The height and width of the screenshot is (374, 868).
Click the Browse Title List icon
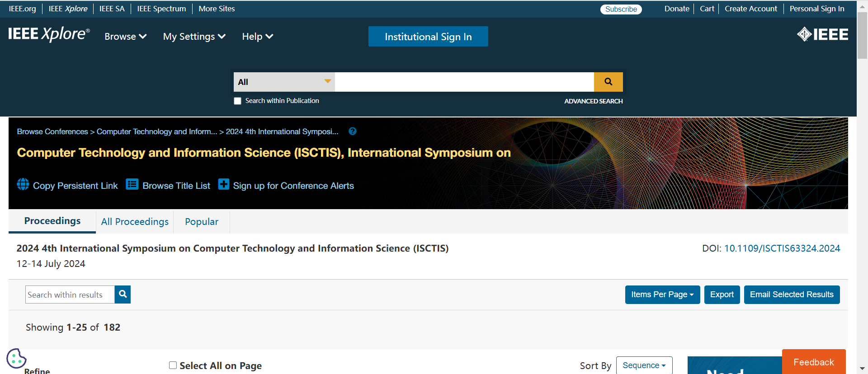[132, 184]
